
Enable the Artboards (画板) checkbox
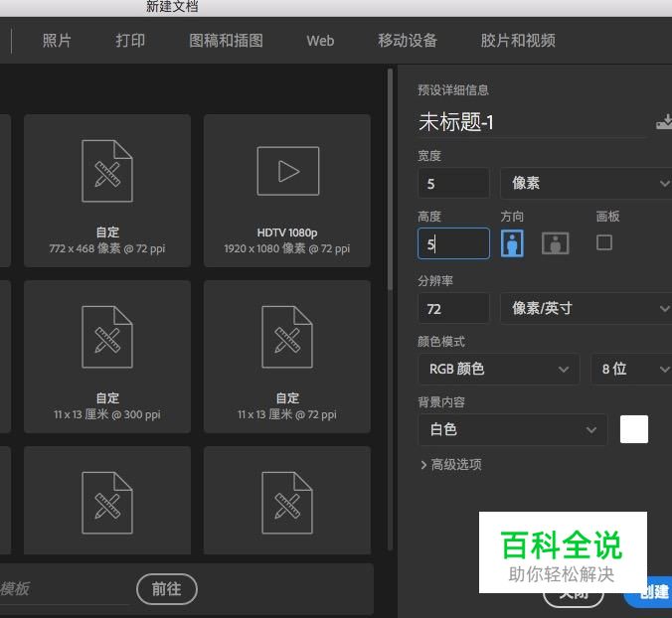pos(604,242)
